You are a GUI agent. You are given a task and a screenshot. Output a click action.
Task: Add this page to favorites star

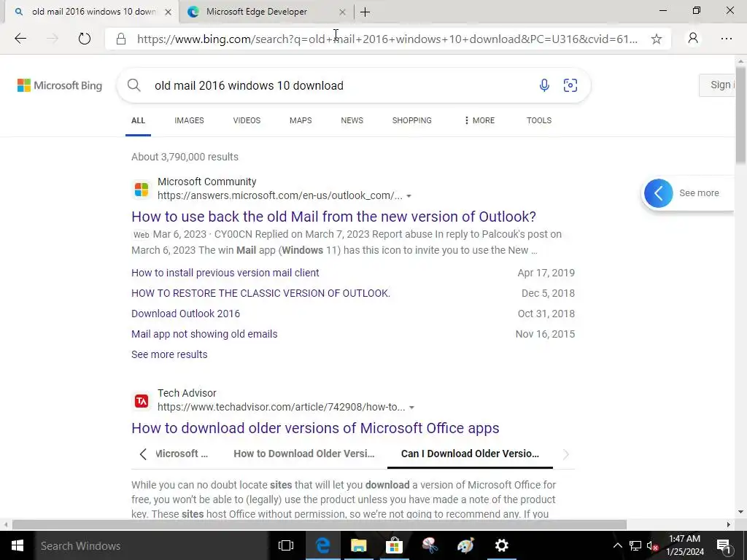656,39
